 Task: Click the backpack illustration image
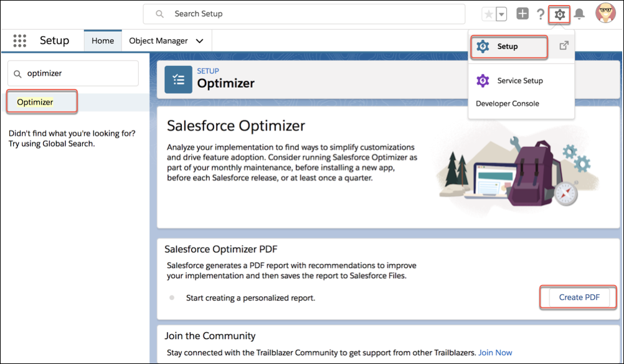tap(518, 171)
